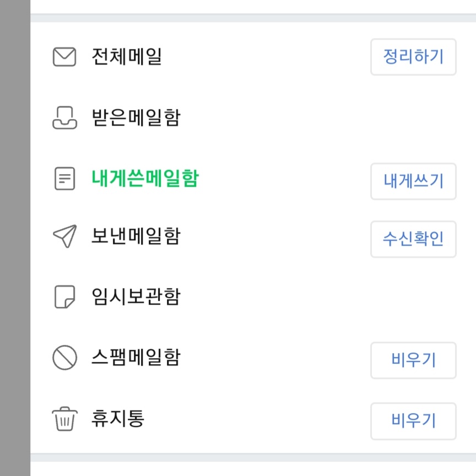Click the draft page icon for 임시보관함
The width and height of the screenshot is (476, 476).
tap(64, 297)
